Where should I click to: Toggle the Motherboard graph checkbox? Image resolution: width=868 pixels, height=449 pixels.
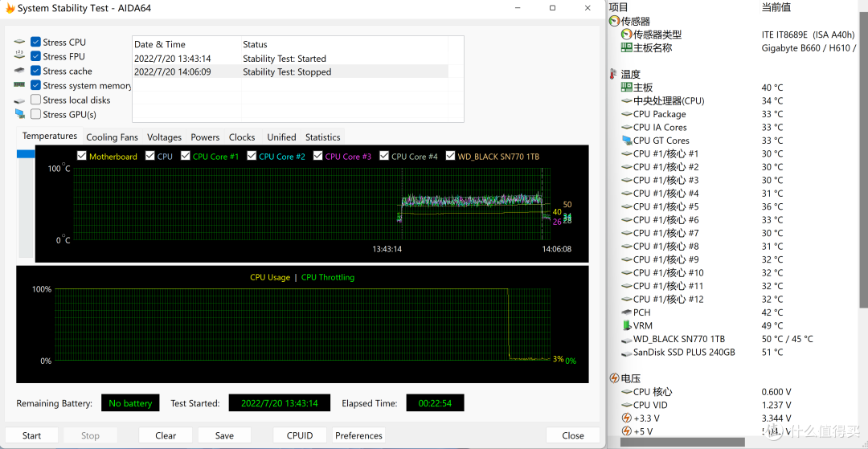click(82, 156)
